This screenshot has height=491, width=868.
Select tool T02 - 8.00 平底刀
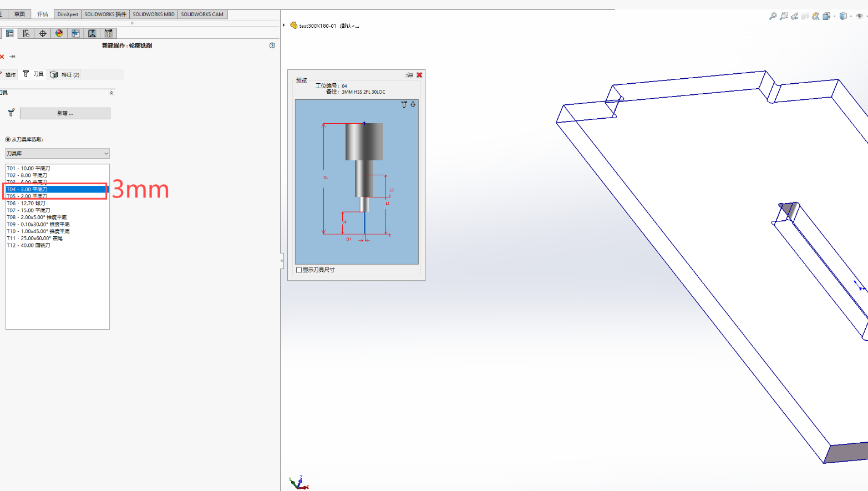[57, 175]
